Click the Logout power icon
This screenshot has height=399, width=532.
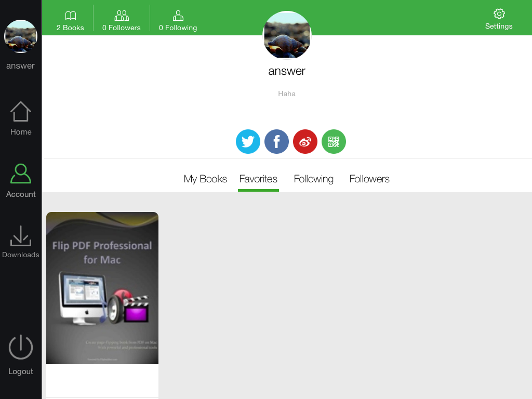pos(21,348)
